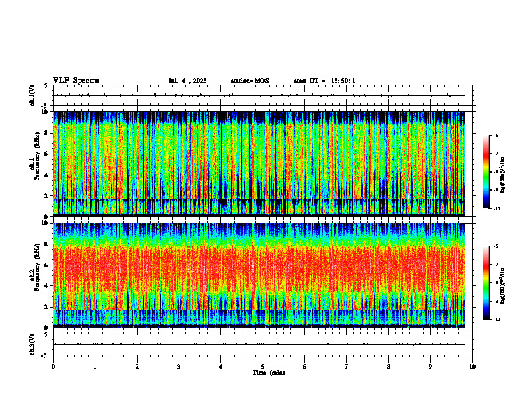The height and width of the screenshot is (411, 532).
Task: Click the ch.2 frequency tick label "2"
Action: coord(47,307)
